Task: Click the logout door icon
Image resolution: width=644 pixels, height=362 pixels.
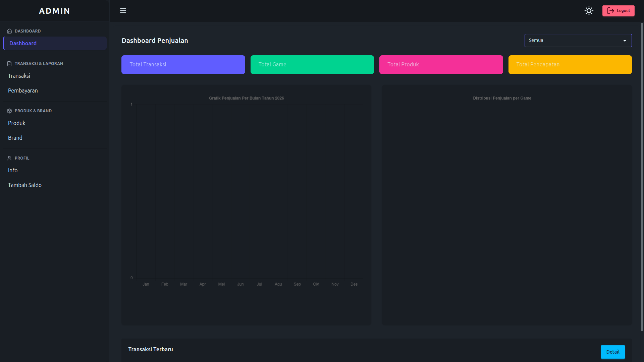Action: pos(610,11)
